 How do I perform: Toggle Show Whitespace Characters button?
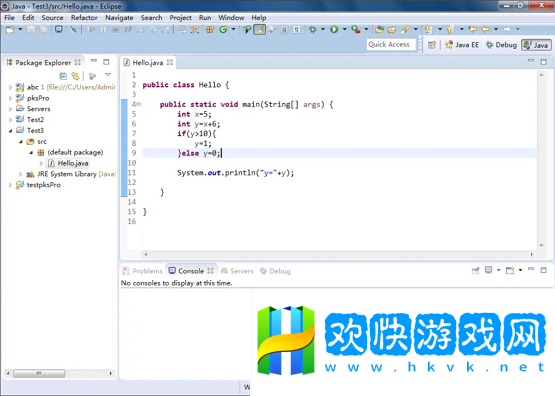click(297, 30)
